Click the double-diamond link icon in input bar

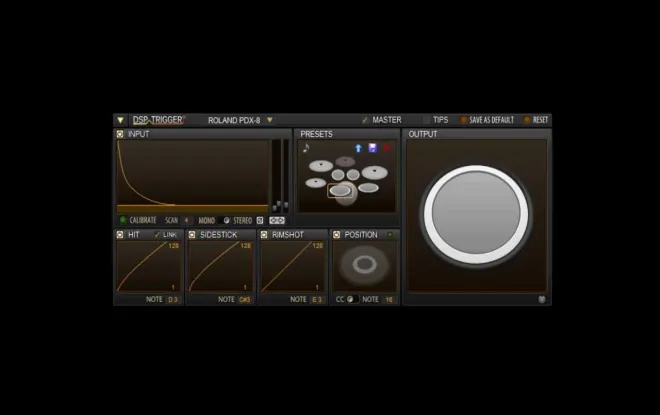coord(277,220)
